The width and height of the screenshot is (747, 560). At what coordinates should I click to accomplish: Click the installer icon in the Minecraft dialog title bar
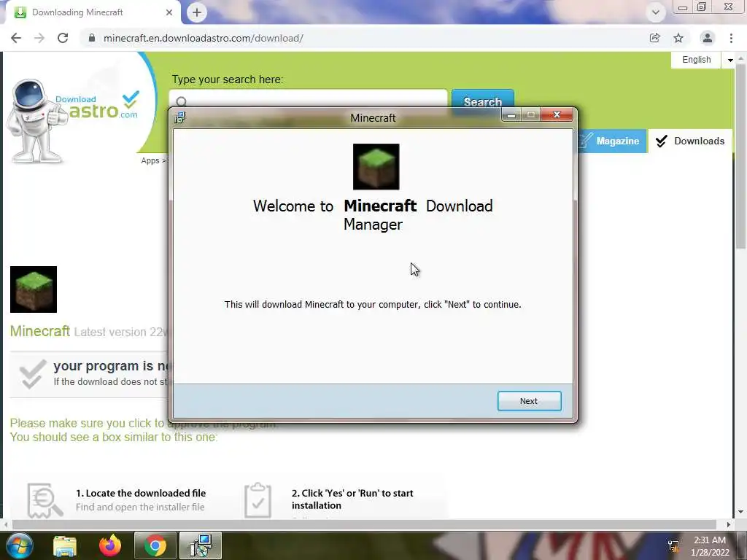tap(179, 117)
